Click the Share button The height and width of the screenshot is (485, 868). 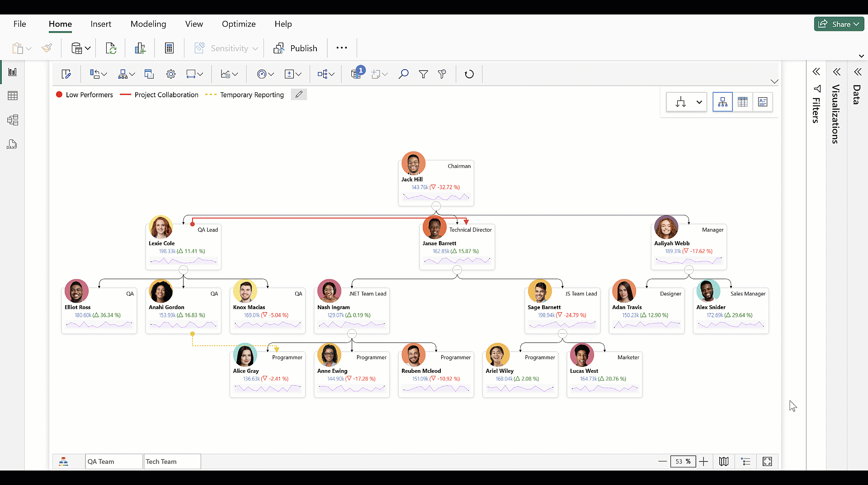tap(839, 24)
